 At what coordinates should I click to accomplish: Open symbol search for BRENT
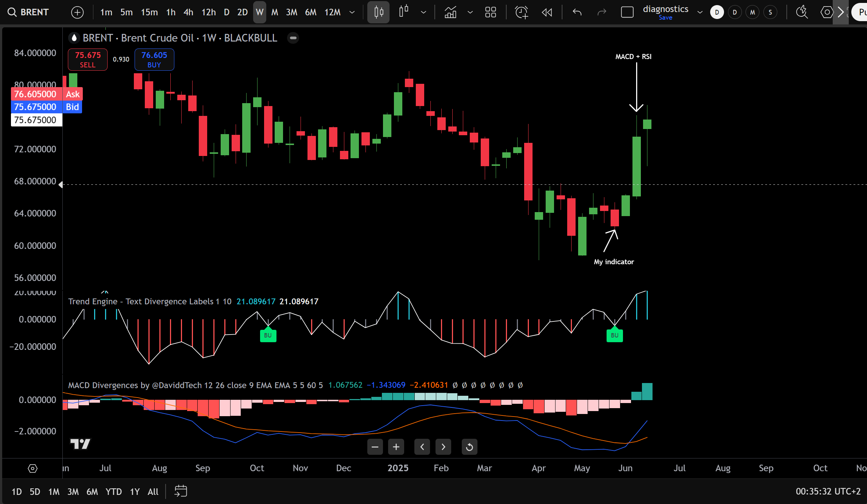pyautogui.click(x=28, y=12)
